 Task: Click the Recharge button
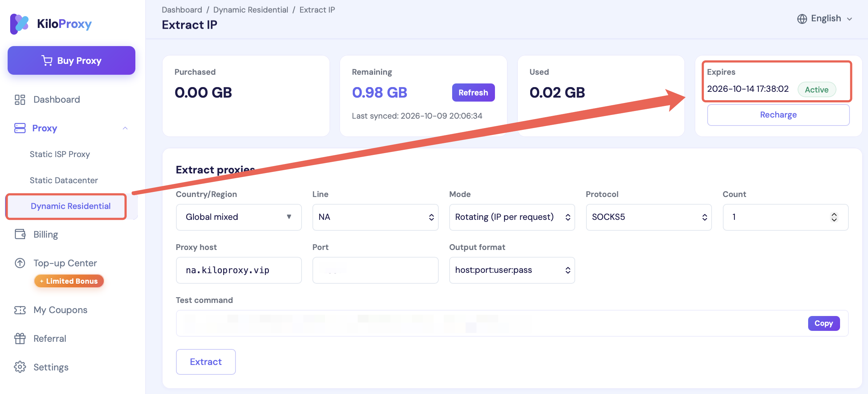pos(778,115)
